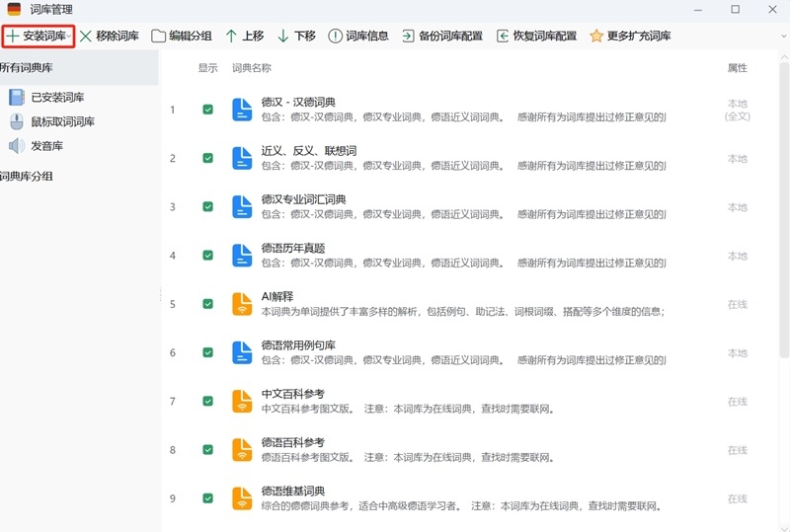Select the 发音库 speaker icon

pos(17,146)
